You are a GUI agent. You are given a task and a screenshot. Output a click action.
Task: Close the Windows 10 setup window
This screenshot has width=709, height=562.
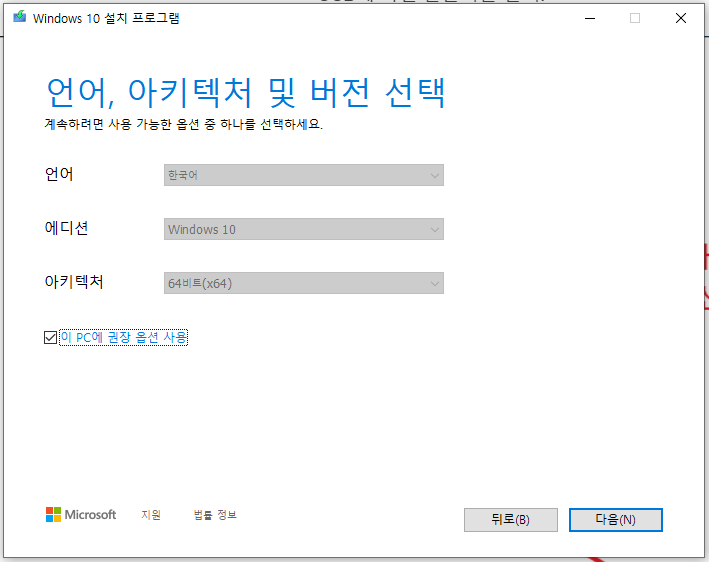(681, 18)
